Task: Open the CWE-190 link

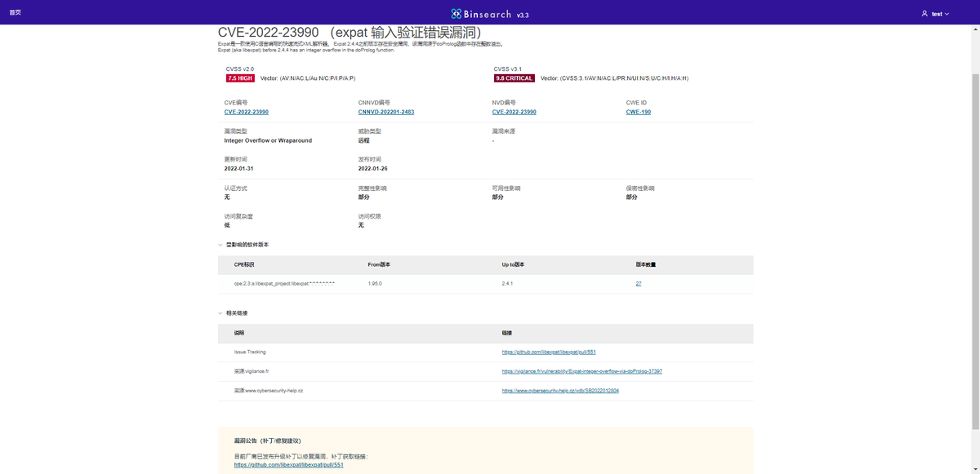Action: [639, 112]
